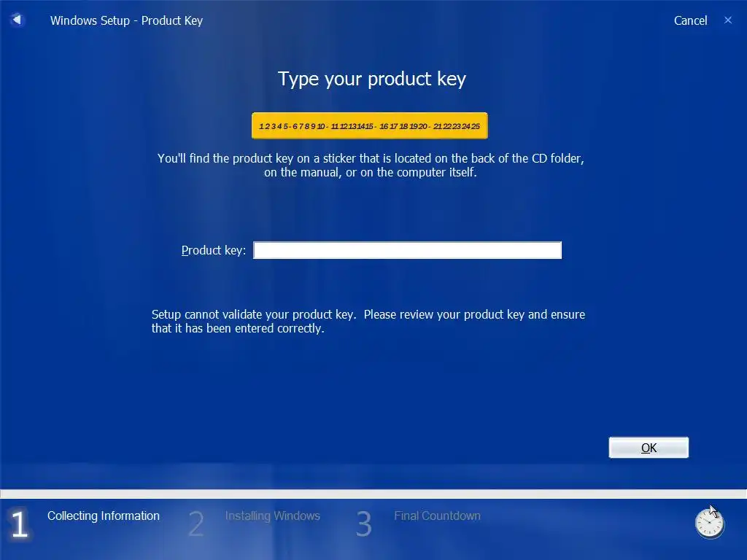
Task: Click the 'Setup cannot validate' error message
Action: pyautogui.click(x=368, y=322)
